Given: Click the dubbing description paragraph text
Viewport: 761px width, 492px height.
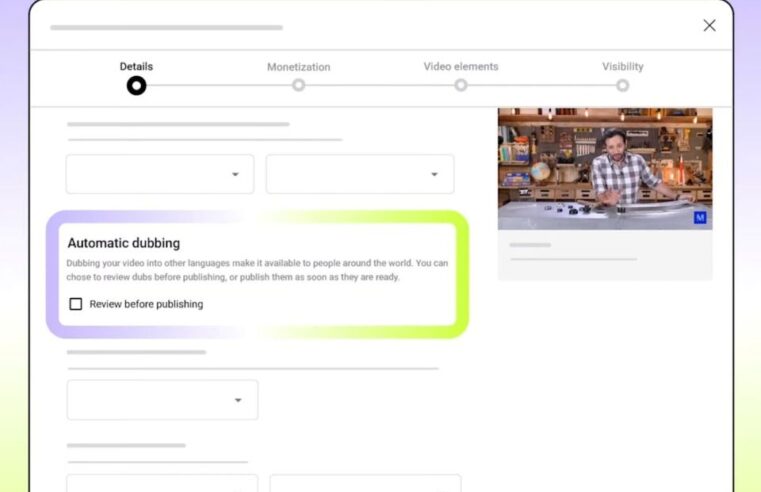Looking at the screenshot, I should click(257, 270).
